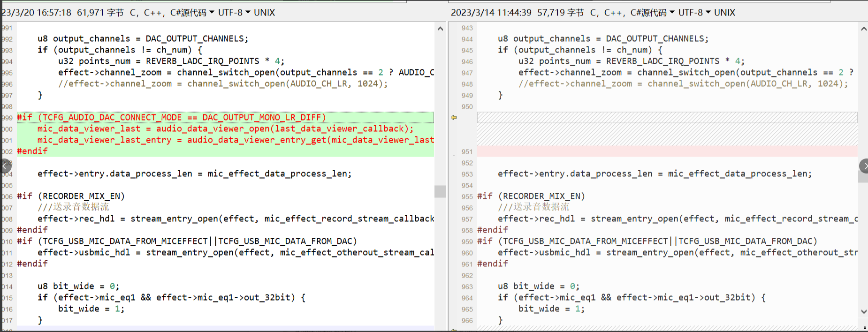Click UNIX line ending label in right pane

(725, 13)
